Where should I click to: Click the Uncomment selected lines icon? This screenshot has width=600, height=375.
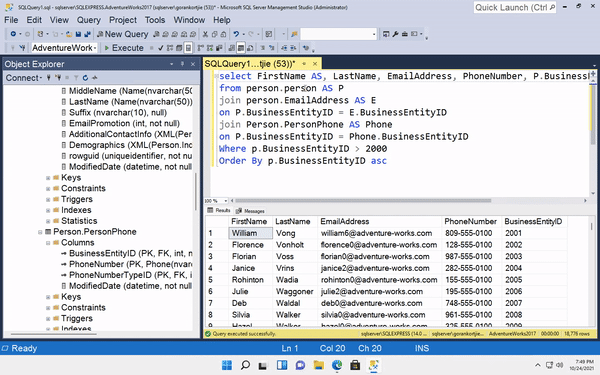[x=272, y=48]
